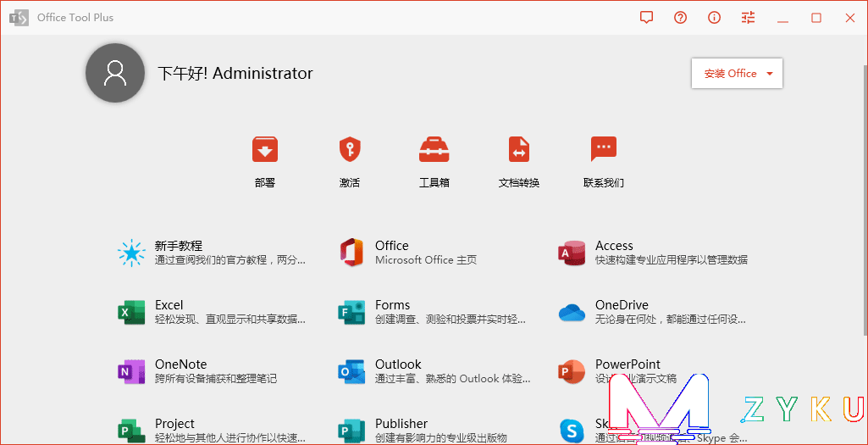The image size is (868, 445).
Task: Open the OneDrive title link
Action: [x=622, y=305]
